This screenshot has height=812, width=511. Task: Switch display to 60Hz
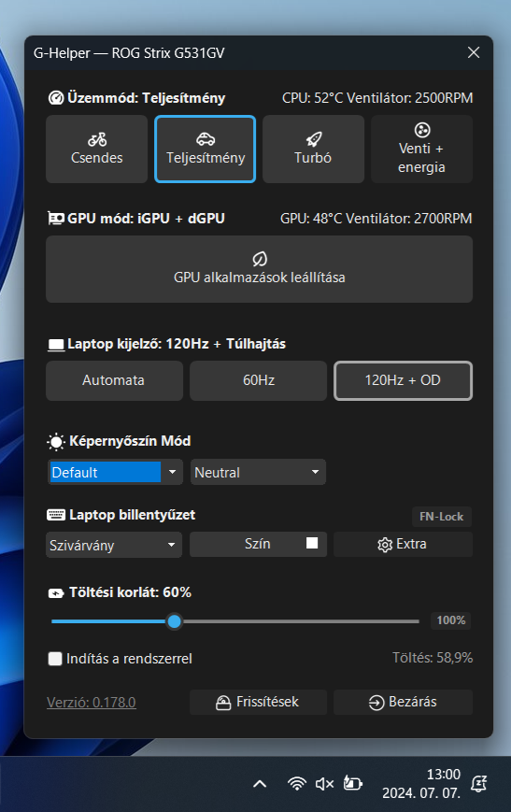259,380
